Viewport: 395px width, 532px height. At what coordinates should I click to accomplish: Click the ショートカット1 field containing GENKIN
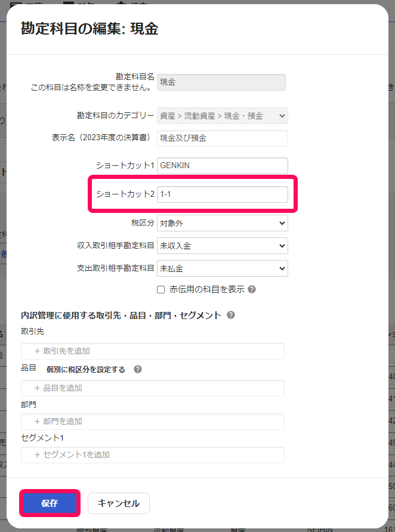(x=223, y=166)
